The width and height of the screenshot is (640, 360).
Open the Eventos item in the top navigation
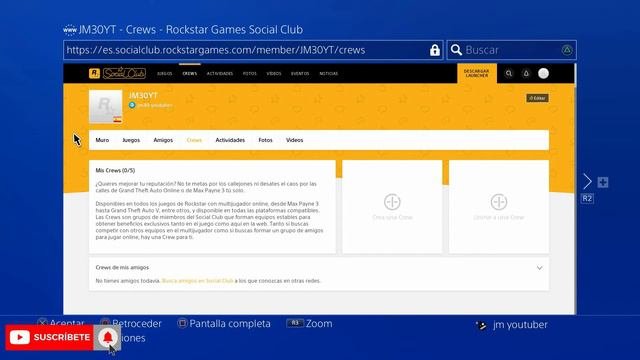coord(300,74)
